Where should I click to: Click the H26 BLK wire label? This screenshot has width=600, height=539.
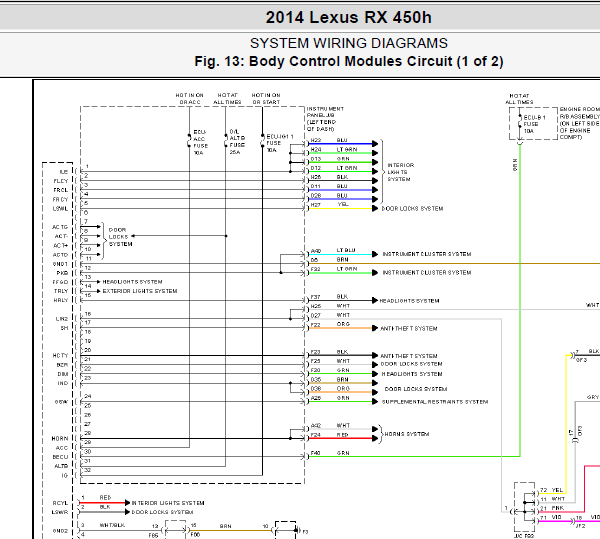(329, 177)
